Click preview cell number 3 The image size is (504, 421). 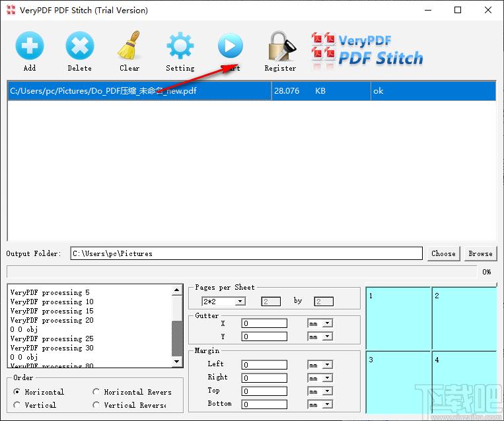pyautogui.click(x=398, y=382)
